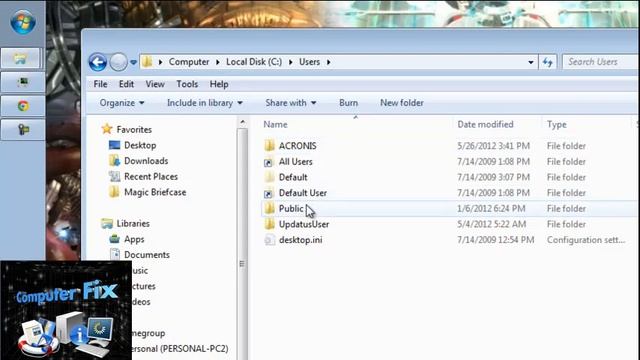The width and height of the screenshot is (640, 360).
Task: Create a New folder
Action: pos(402,103)
